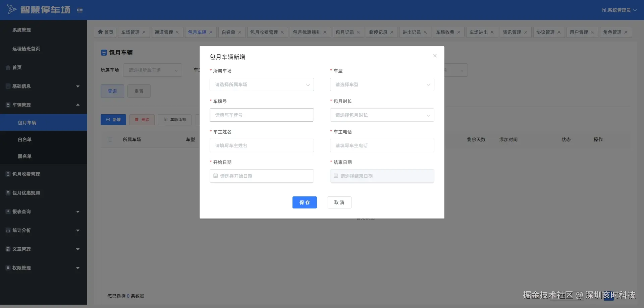The image size is (644, 308).
Task: Click the calendar icon in 开始日期 field
Action: click(216, 176)
